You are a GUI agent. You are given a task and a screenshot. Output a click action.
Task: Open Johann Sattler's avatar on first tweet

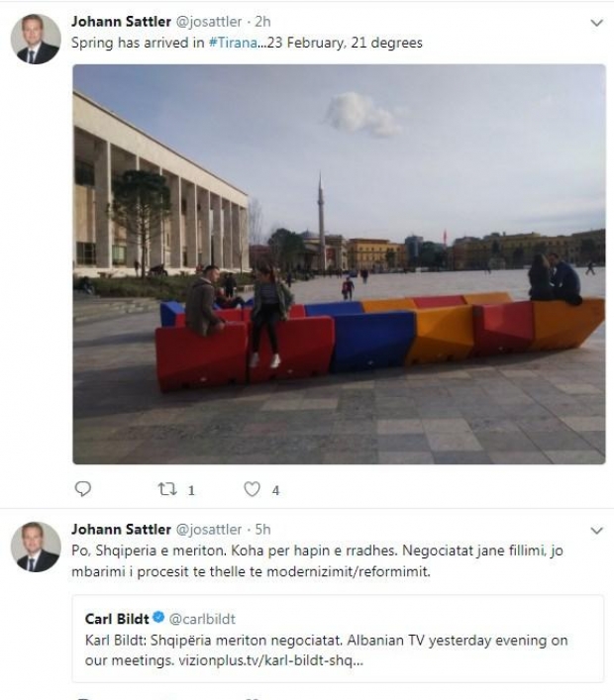[x=36, y=40]
